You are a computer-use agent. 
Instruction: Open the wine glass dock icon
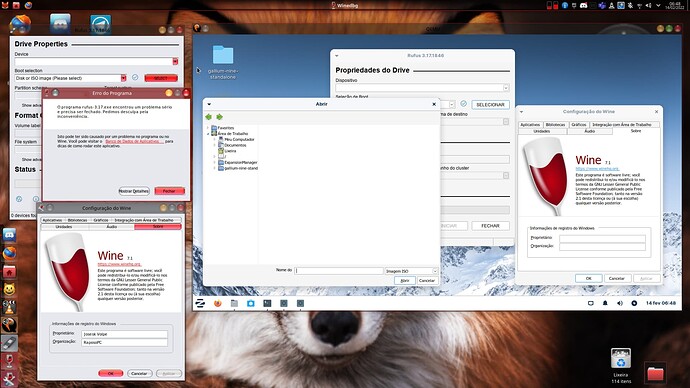[x=10, y=361]
